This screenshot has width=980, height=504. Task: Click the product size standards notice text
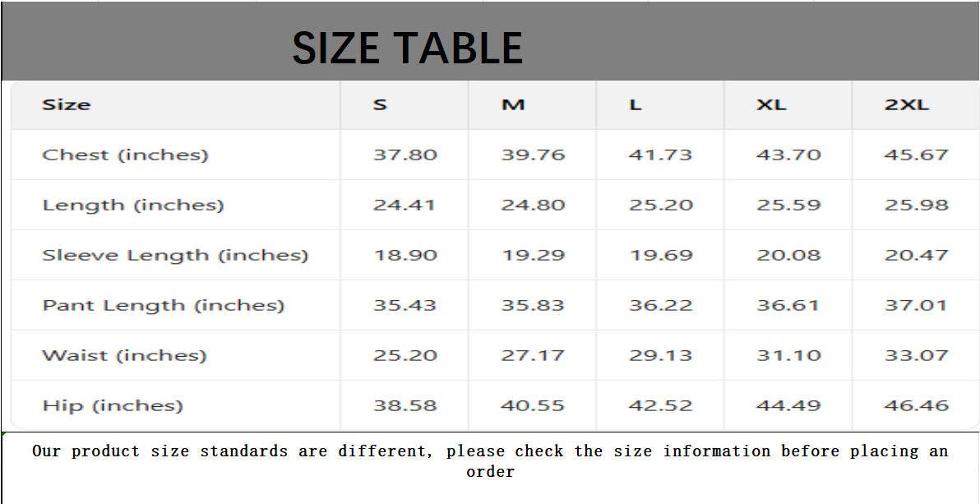[490, 460]
